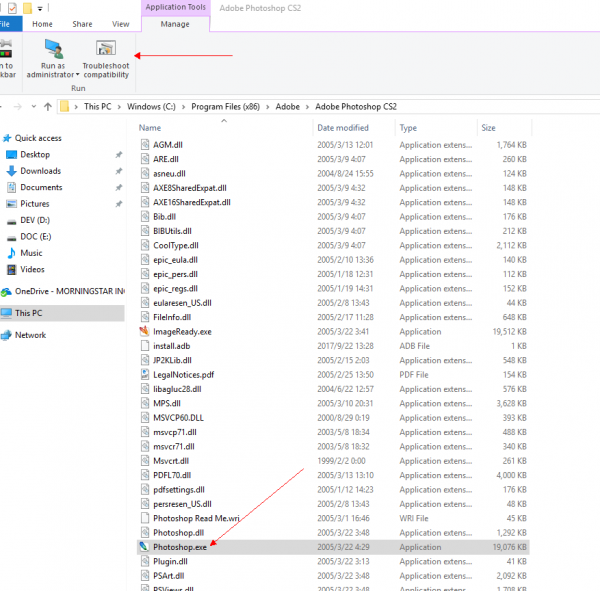
Task: Click the Photoshop Read Me.wri file icon
Action: (145, 518)
